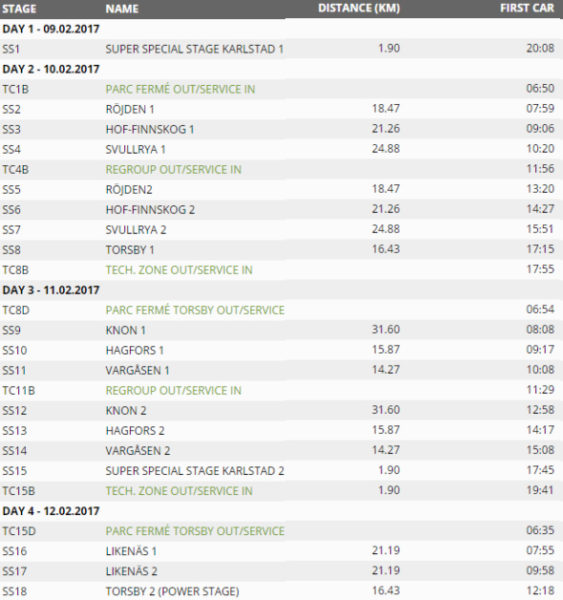
Task: Click the SS12 stage code
Action: tap(15, 411)
